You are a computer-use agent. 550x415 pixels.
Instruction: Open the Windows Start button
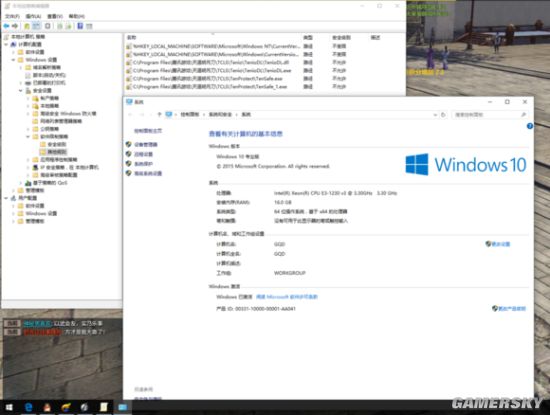[x=9, y=407]
